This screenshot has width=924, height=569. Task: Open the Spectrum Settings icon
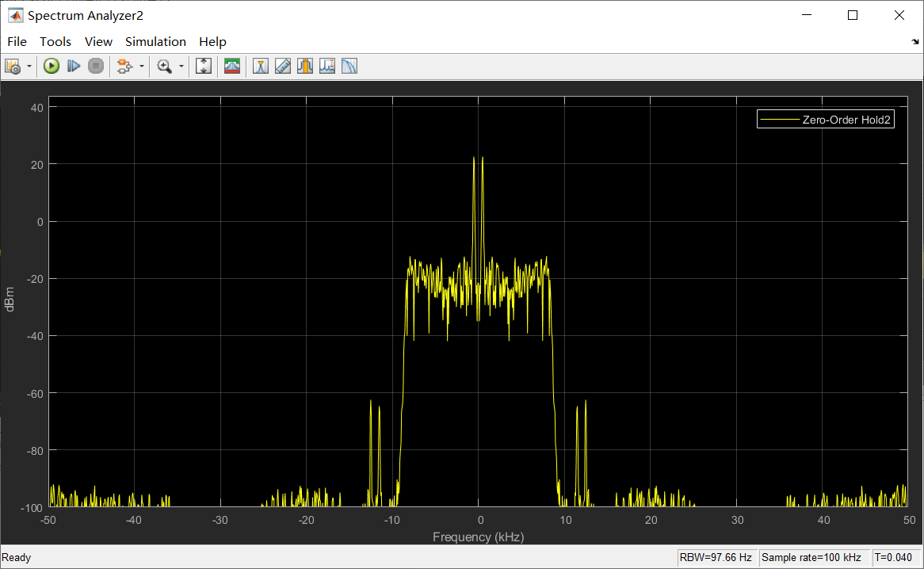(13, 66)
